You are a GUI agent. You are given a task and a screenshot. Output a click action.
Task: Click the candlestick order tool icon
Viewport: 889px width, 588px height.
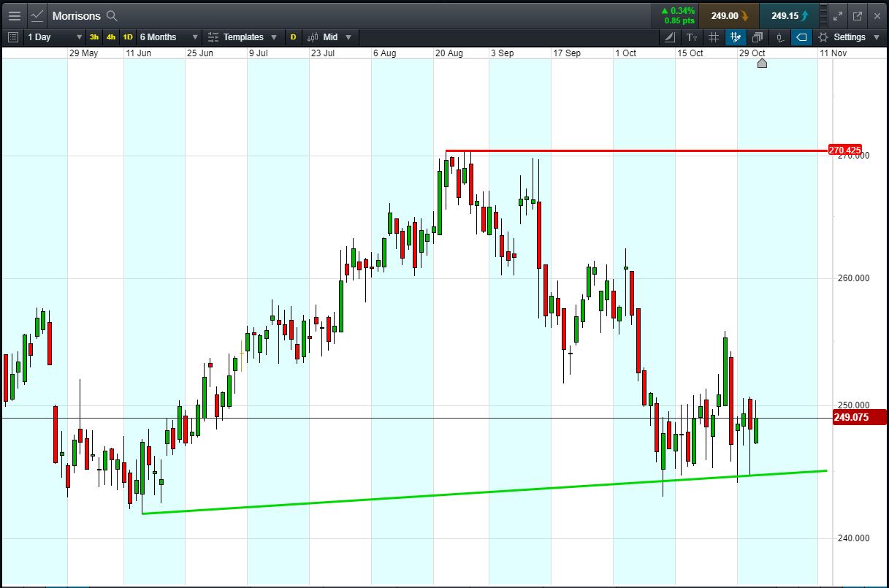pyautogui.click(x=779, y=37)
